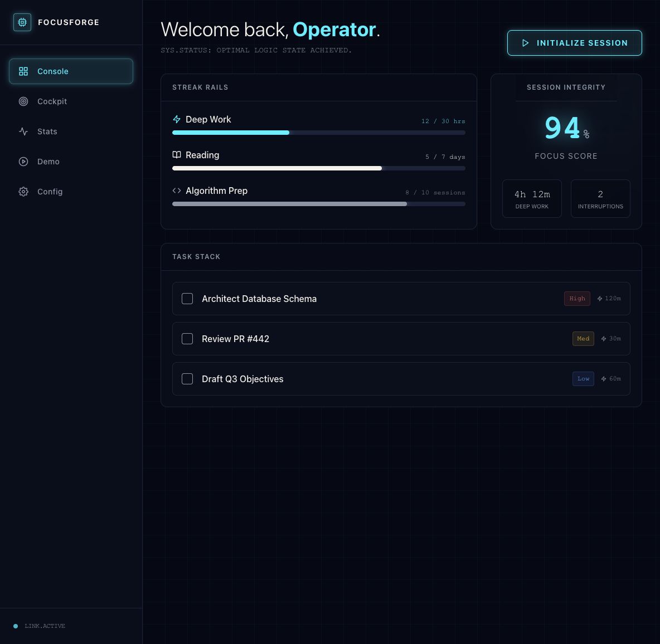Click the 'Deep Work' streak label
The height and width of the screenshot is (644, 660).
point(208,119)
